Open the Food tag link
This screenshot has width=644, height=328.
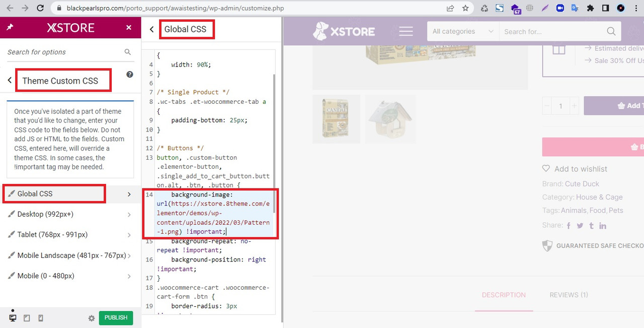598,210
